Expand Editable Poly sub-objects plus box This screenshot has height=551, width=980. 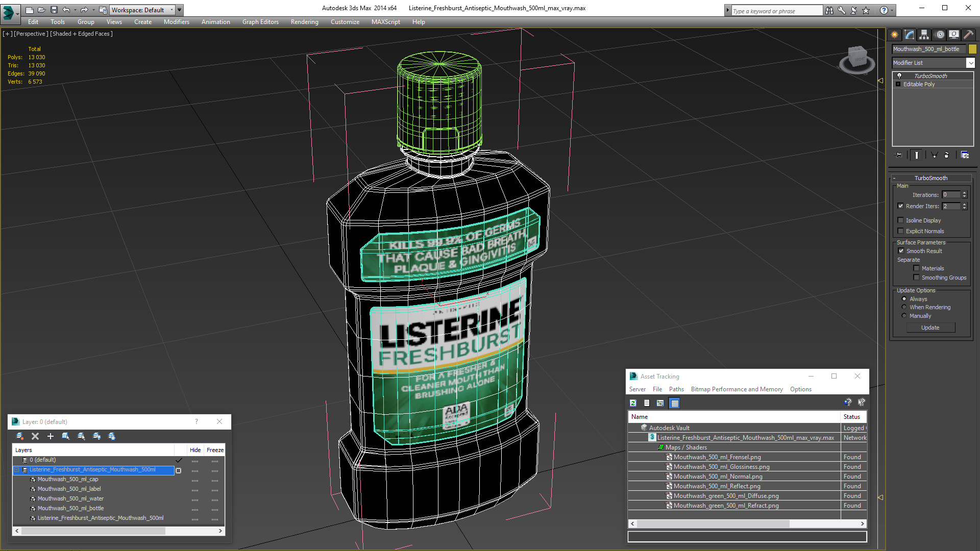point(898,84)
